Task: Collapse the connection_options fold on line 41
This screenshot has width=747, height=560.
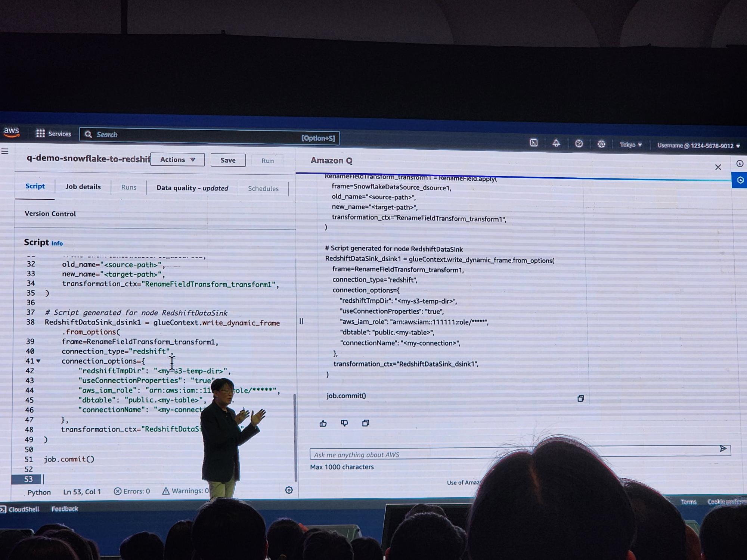Action: tap(38, 361)
